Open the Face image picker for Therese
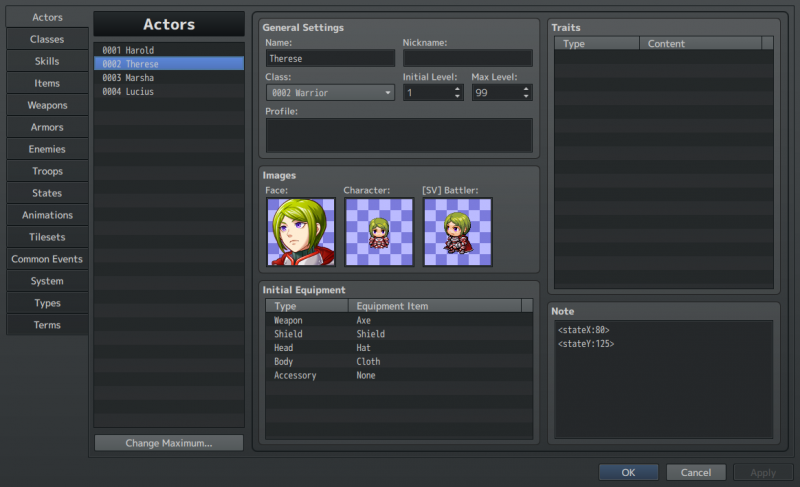This screenshot has width=800, height=487. click(301, 232)
